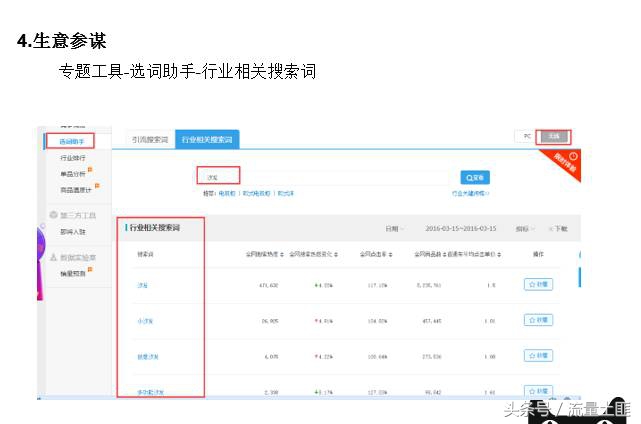Screen dimensions: 641x424
Task: Sort by the 全网搜索热度 column arrows
Action: click(282, 254)
